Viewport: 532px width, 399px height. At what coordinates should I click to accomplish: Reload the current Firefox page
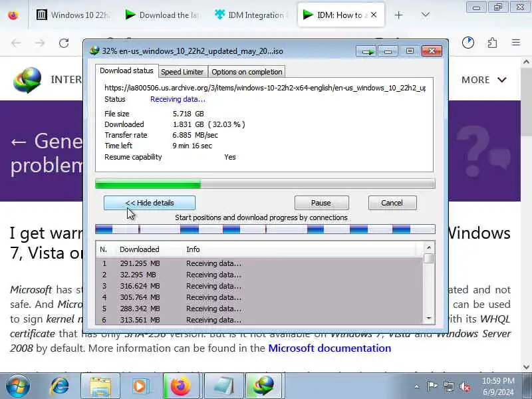click(x=64, y=43)
